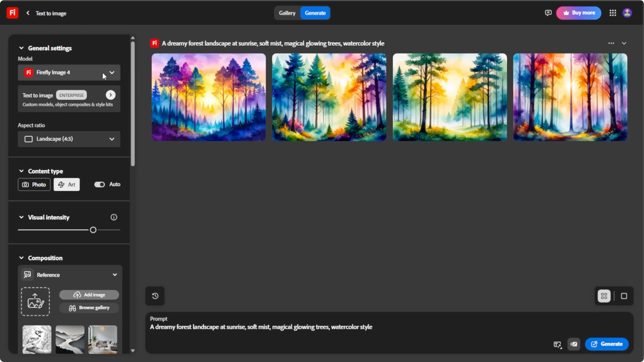
Task: Click the Add image button
Action: 89,295
